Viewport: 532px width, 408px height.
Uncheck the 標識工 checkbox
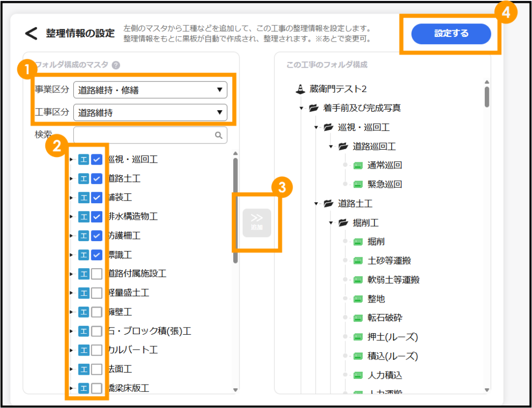(x=97, y=254)
